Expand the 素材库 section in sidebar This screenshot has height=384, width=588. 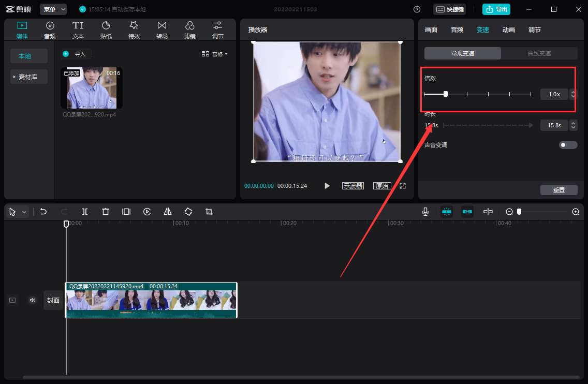28,77
